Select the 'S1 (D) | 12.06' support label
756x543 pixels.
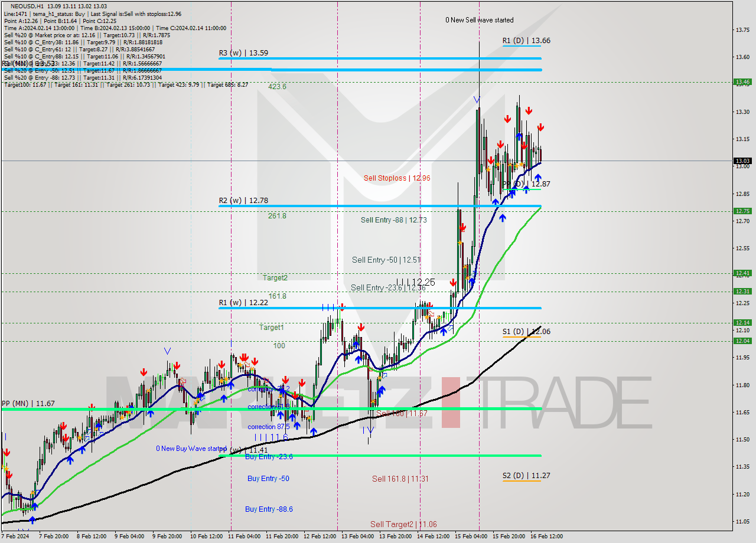(x=526, y=332)
